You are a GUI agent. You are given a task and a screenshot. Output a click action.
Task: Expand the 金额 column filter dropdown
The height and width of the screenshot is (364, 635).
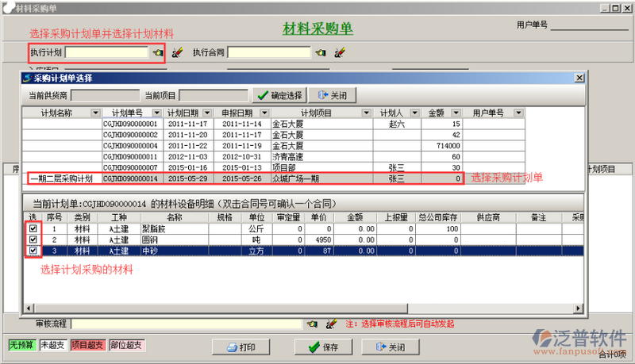[x=456, y=113]
